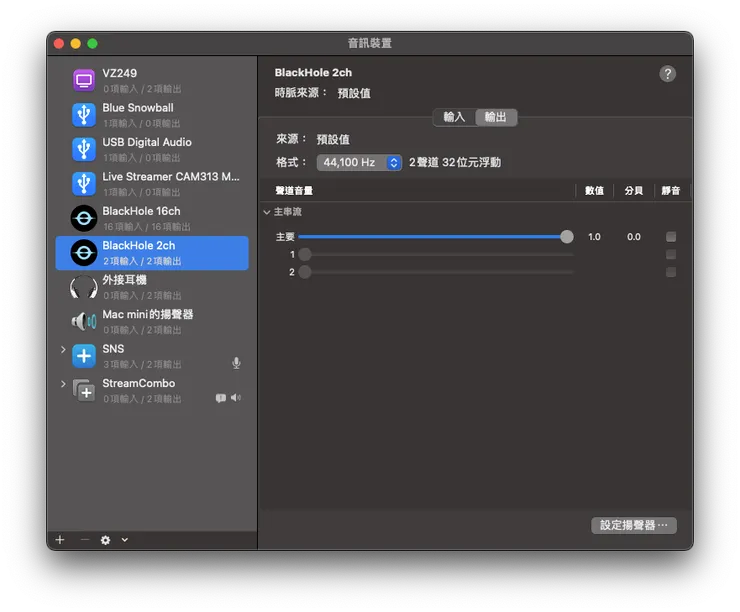Switch to the 輸出 tab
The width and height of the screenshot is (740, 612).
pos(496,117)
